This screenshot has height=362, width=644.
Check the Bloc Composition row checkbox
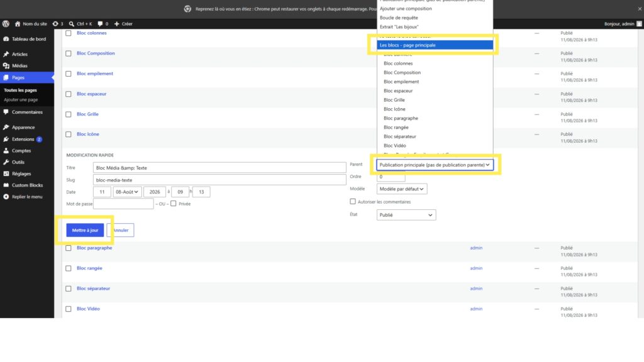[69, 53]
